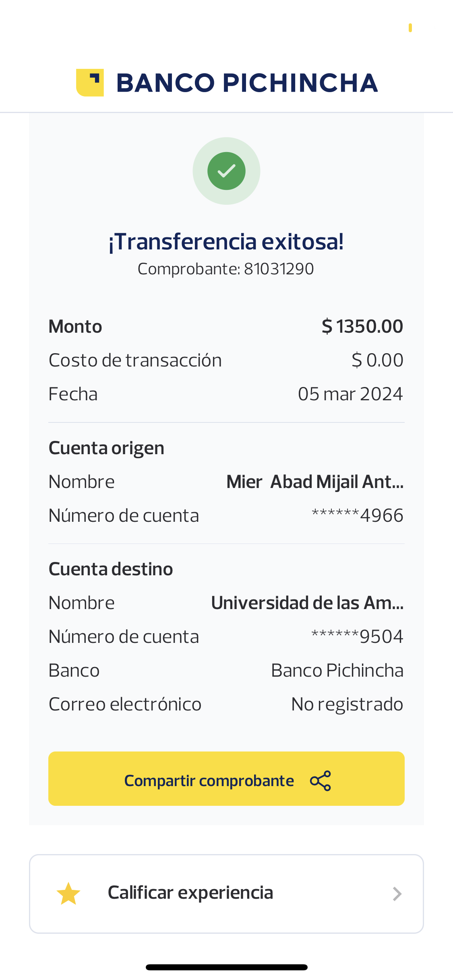The image size is (453, 980).
Task: Tap the ¡Transferencia exitosa! heading
Action: coord(226,242)
